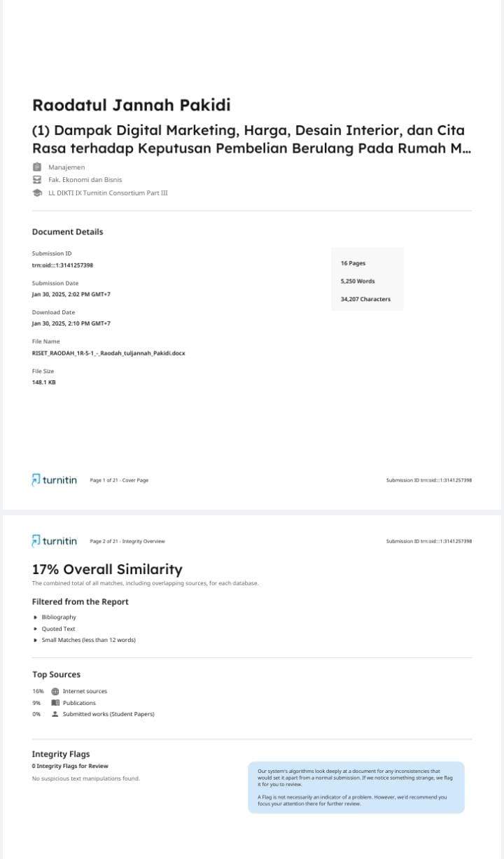Viewport: 504px width, 859px height.
Task: Click the file name RISET_RAODAH docx
Action: point(108,354)
